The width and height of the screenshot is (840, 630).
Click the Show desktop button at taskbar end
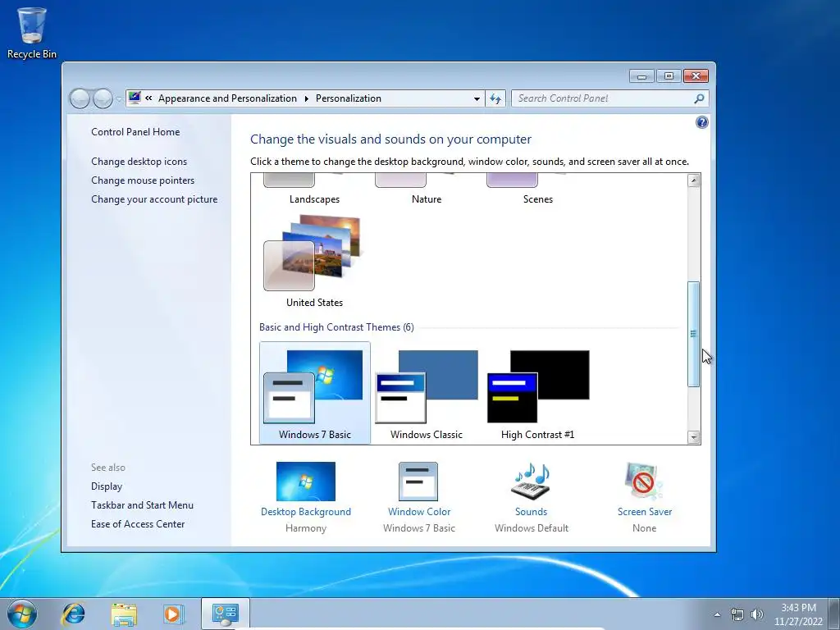coord(834,614)
